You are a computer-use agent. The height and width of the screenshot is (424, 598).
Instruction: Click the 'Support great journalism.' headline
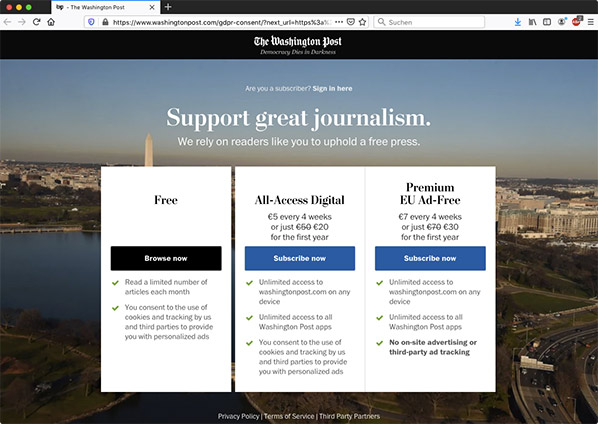click(299, 118)
